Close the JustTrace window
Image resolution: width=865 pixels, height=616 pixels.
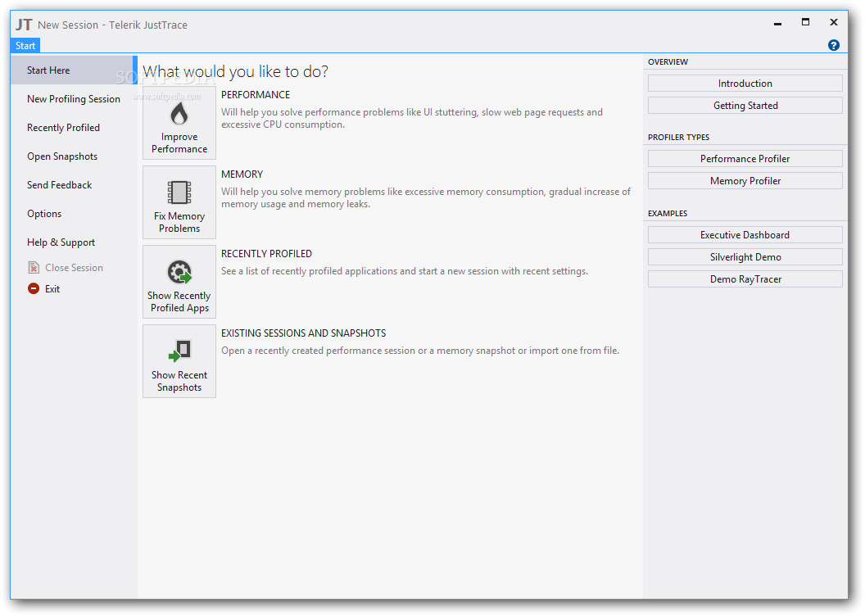pyautogui.click(x=834, y=22)
